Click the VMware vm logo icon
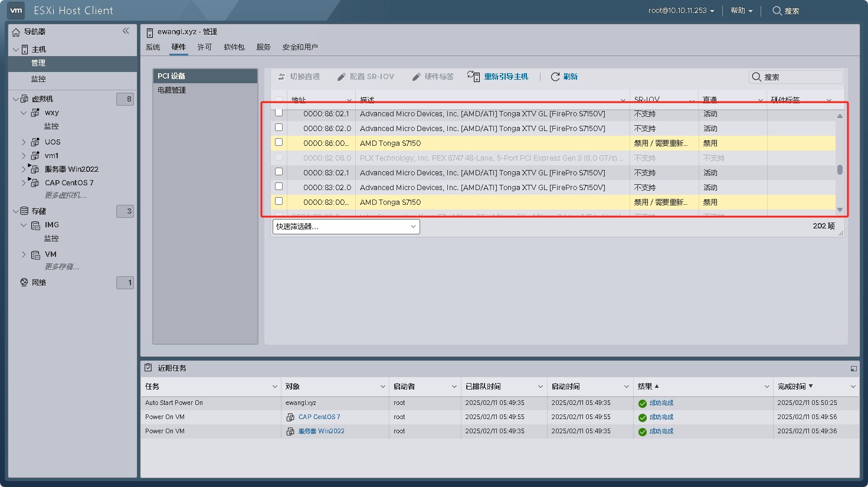The height and width of the screenshot is (487, 868). coord(16,10)
